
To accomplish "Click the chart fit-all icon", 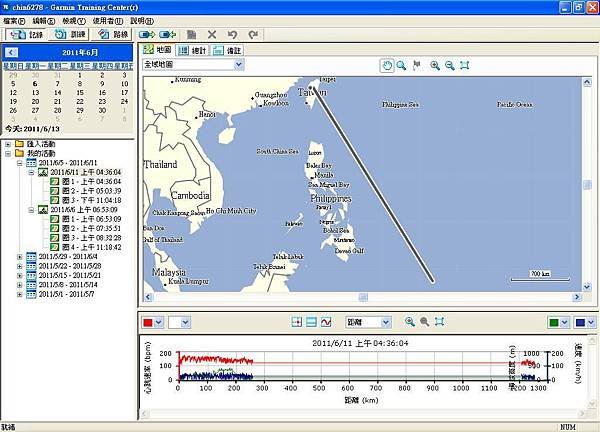I will (x=439, y=322).
